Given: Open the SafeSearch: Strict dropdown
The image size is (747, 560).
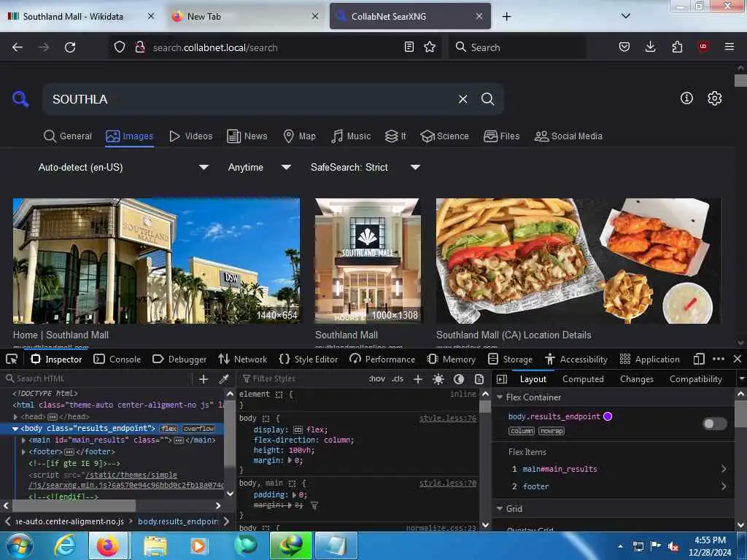Looking at the screenshot, I should tap(365, 167).
